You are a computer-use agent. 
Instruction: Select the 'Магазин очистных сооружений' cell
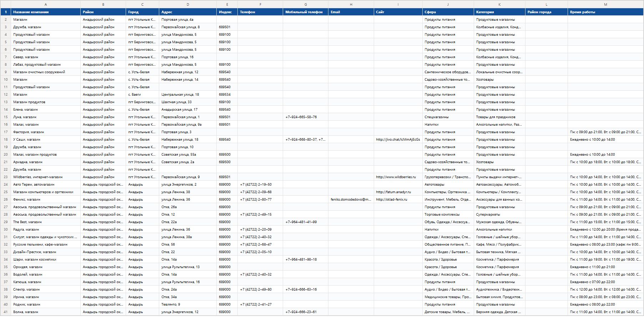tap(46, 72)
